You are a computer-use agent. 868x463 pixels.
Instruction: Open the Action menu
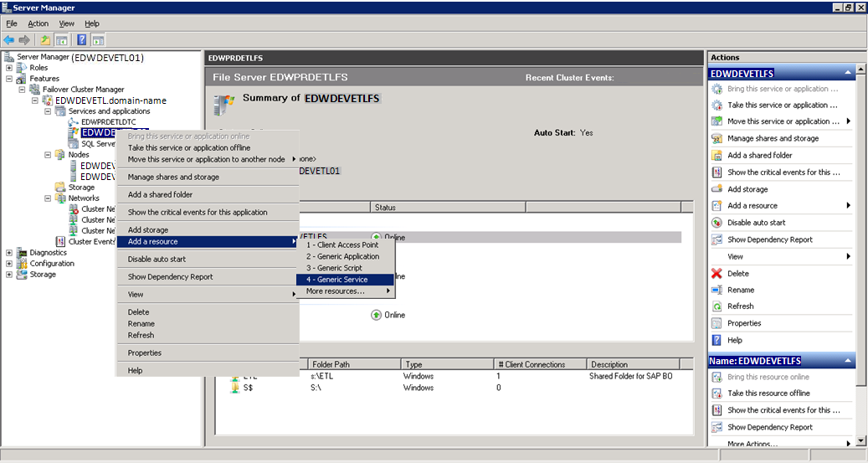point(39,23)
